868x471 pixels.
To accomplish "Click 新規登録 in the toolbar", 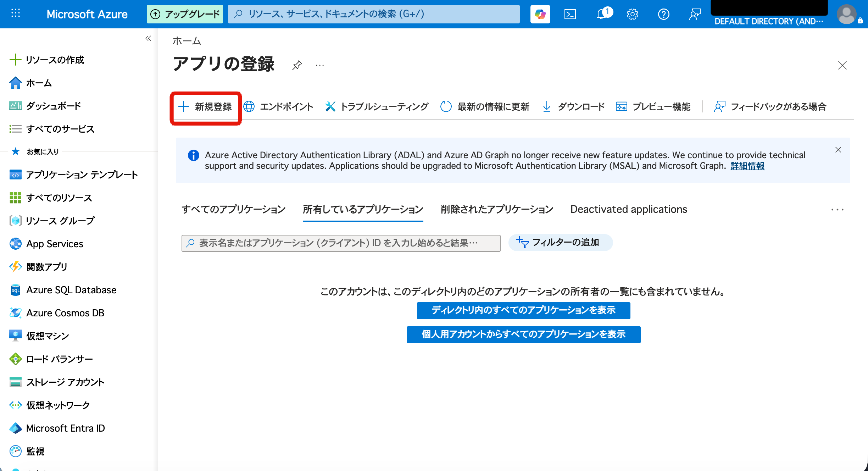I will tap(206, 106).
